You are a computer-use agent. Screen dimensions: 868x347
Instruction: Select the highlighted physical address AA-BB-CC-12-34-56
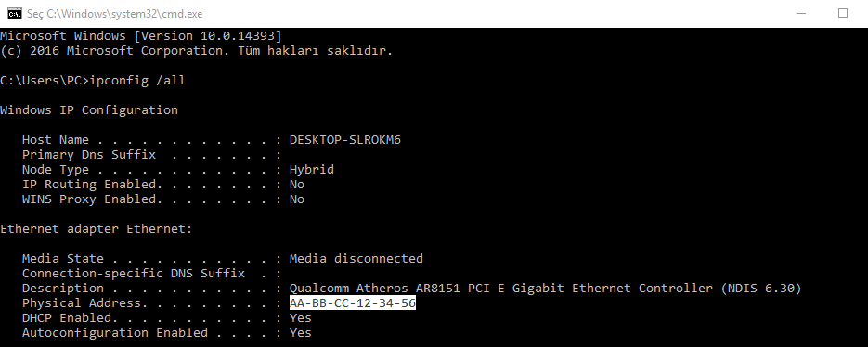[x=353, y=302]
